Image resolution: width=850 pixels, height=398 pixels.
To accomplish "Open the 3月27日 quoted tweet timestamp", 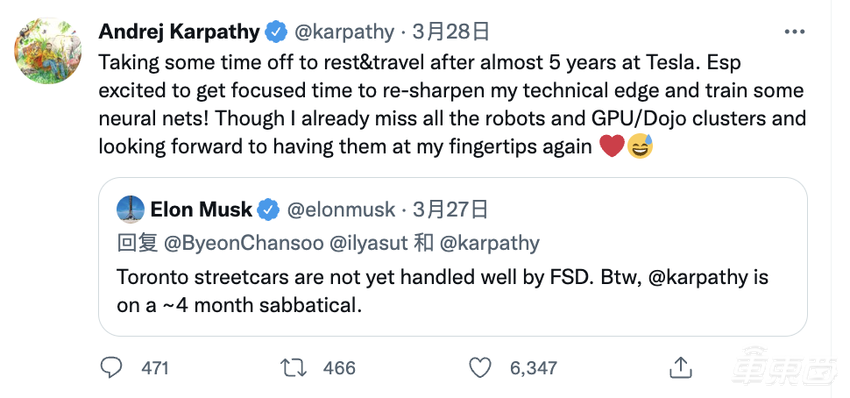I will pyautogui.click(x=450, y=210).
